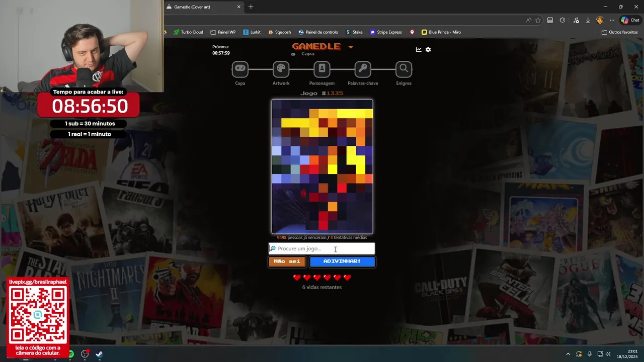
Task: Expand the Outros favoritos folder
Action: (619, 32)
